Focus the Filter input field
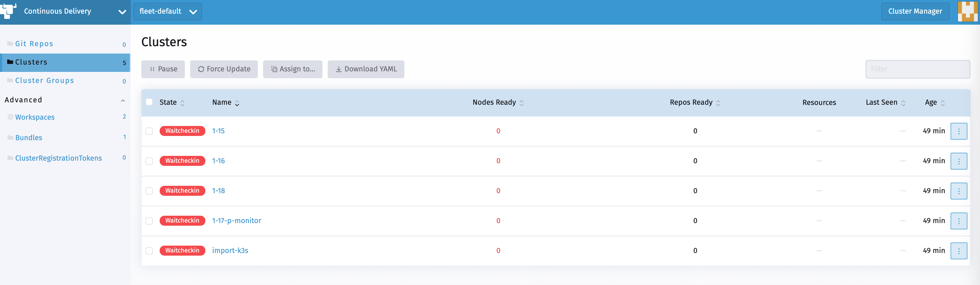The image size is (980, 285). click(x=917, y=69)
